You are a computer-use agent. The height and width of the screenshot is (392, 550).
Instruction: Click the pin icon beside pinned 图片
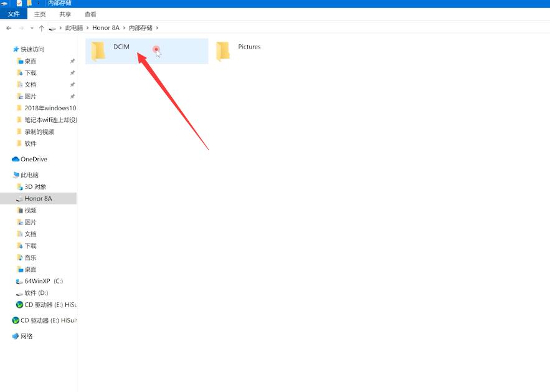pos(72,97)
